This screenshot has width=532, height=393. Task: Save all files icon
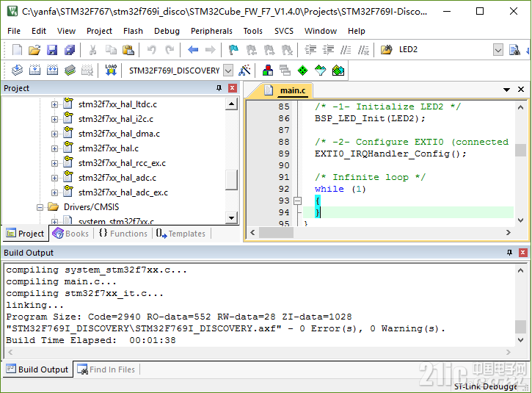point(70,50)
